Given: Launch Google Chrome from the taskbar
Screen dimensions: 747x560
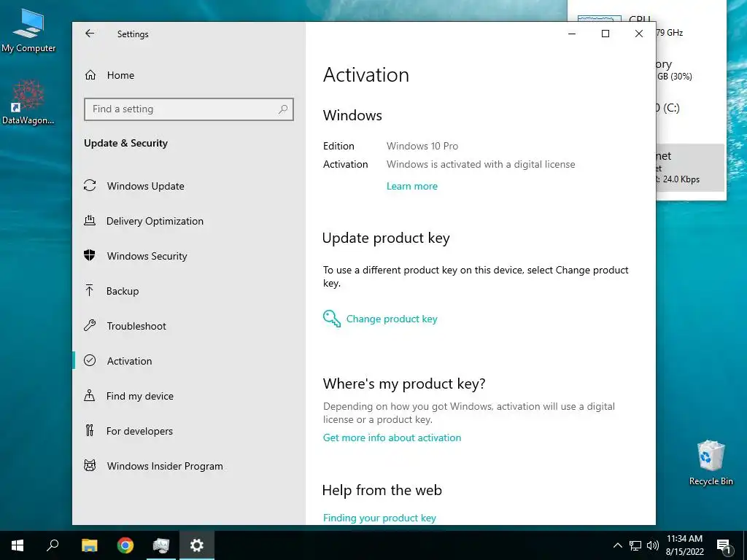Looking at the screenshot, I should (125, 545).
